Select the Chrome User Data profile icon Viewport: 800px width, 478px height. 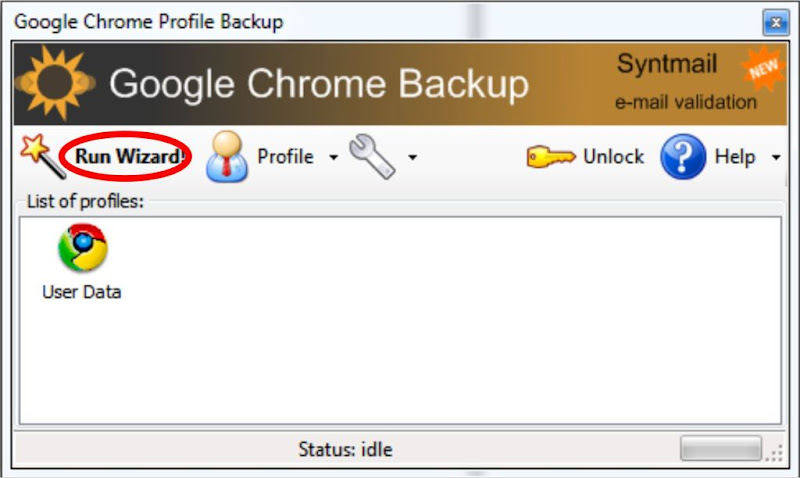pyautogui.click(x=83, y=247)
